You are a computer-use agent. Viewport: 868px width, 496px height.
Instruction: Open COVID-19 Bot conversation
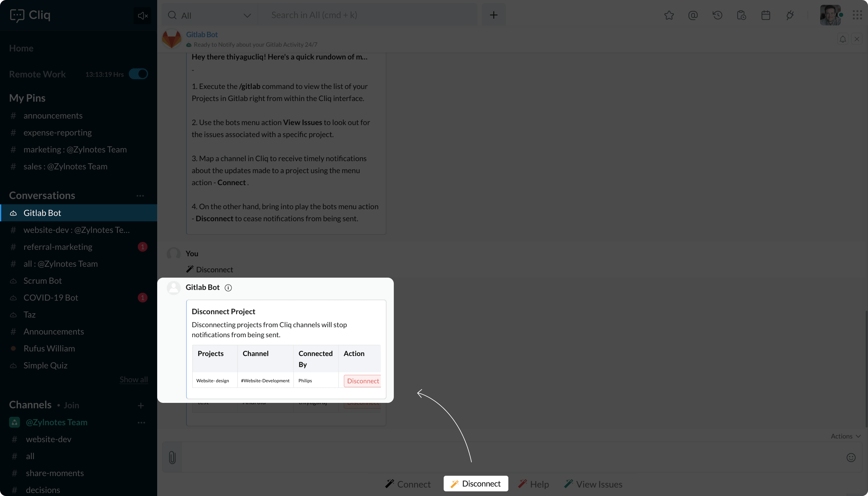(x=78, y=298)
